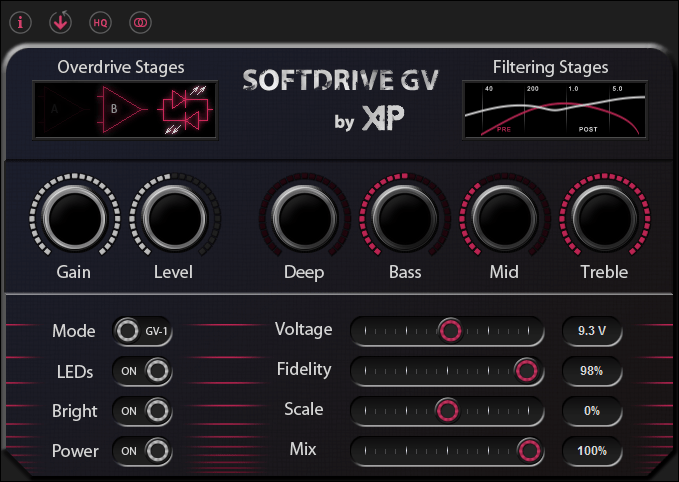Click the 98% fidelity value box

pyautogui.click(x=592, y=370)
